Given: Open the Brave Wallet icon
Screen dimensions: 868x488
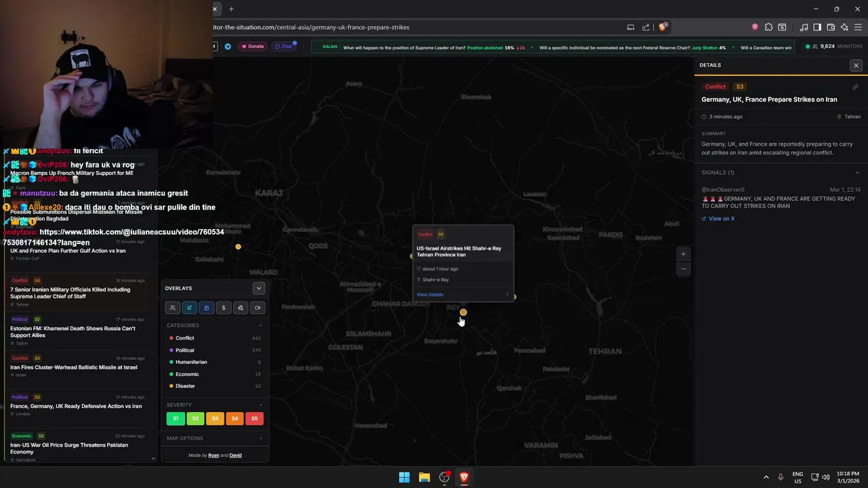Looking at the screenshot, I should click(831, 27).
